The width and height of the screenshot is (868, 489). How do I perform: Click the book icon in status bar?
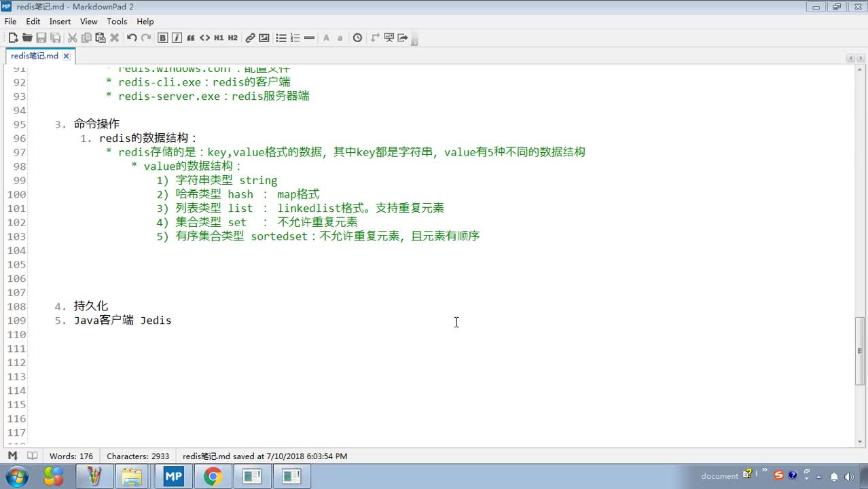tap(32, 456)
